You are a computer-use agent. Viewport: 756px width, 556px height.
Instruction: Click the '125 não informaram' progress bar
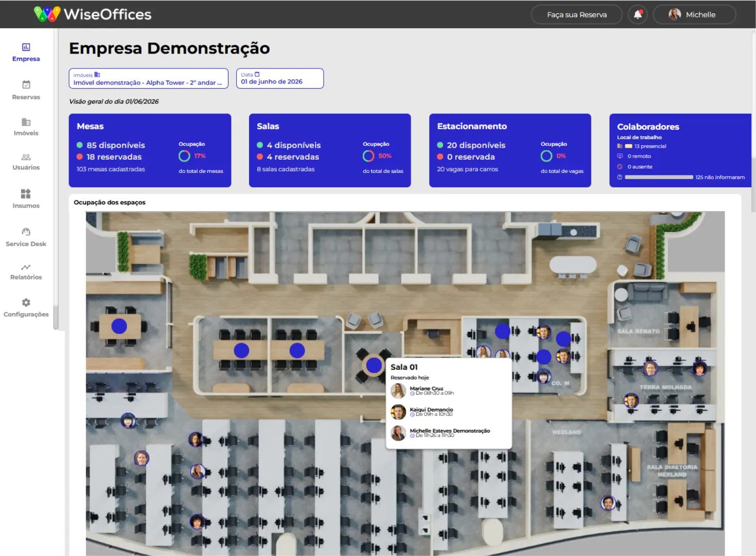(659, 177)
